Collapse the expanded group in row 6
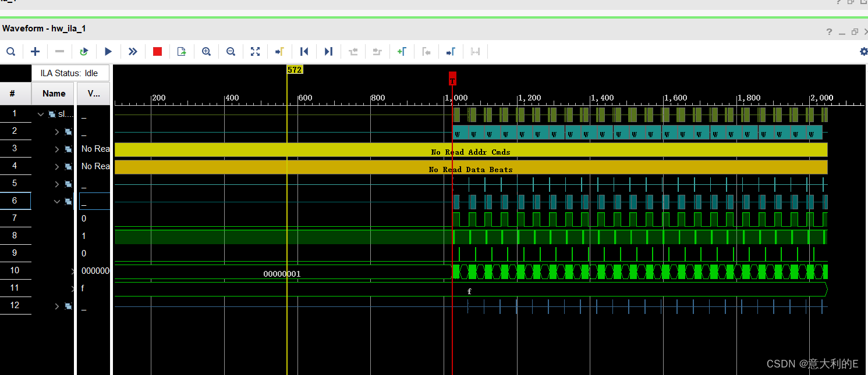This screenshot has height=375, width=868. (x=57, y=202)
